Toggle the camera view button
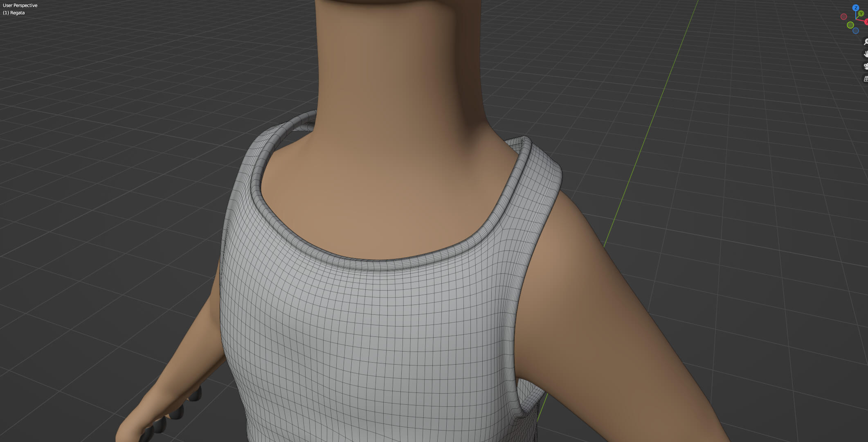 click(866, 66)
